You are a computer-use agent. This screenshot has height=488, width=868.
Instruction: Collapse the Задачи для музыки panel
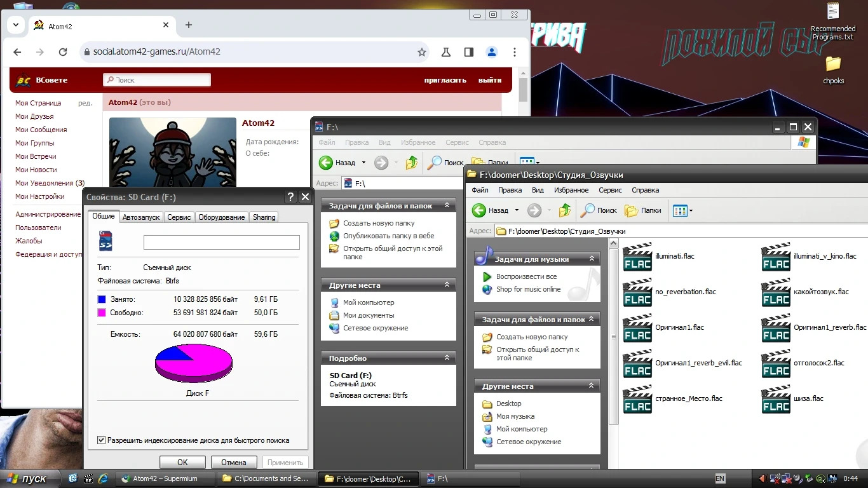592,259
